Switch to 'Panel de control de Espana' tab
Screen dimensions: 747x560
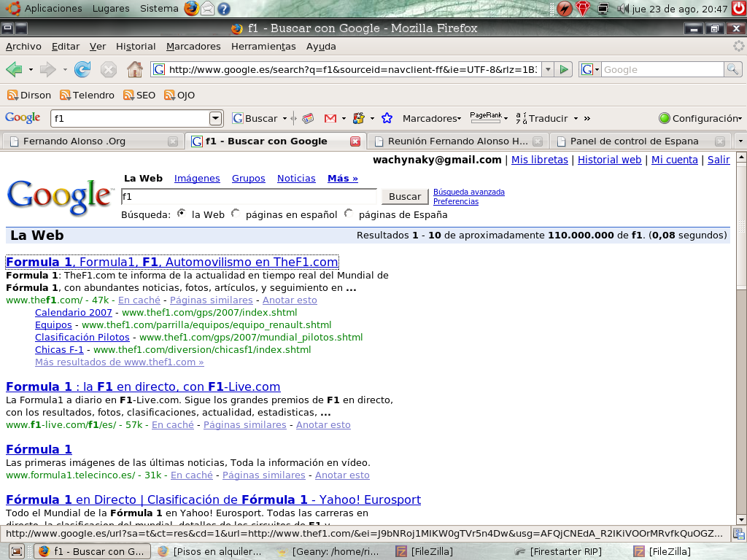[641, 141]
